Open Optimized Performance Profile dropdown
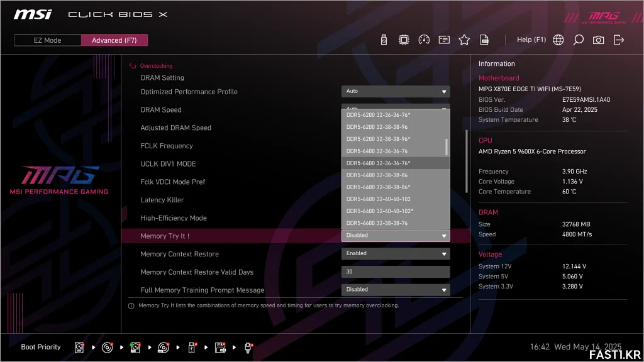 (x=396, y=91)
